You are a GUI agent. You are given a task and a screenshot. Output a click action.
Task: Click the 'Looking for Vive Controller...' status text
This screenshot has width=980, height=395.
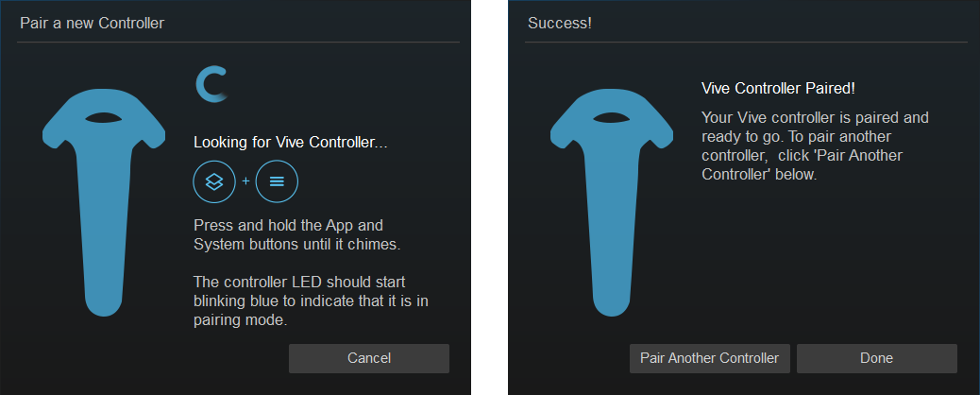click(291, 142)
